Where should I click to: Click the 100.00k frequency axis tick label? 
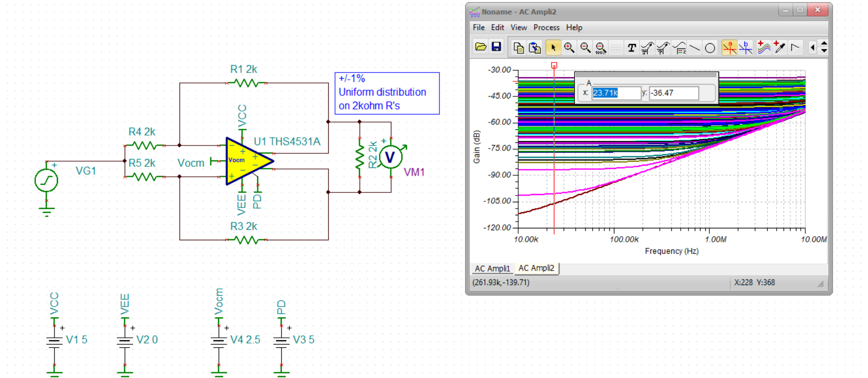[x=624, y=239]
